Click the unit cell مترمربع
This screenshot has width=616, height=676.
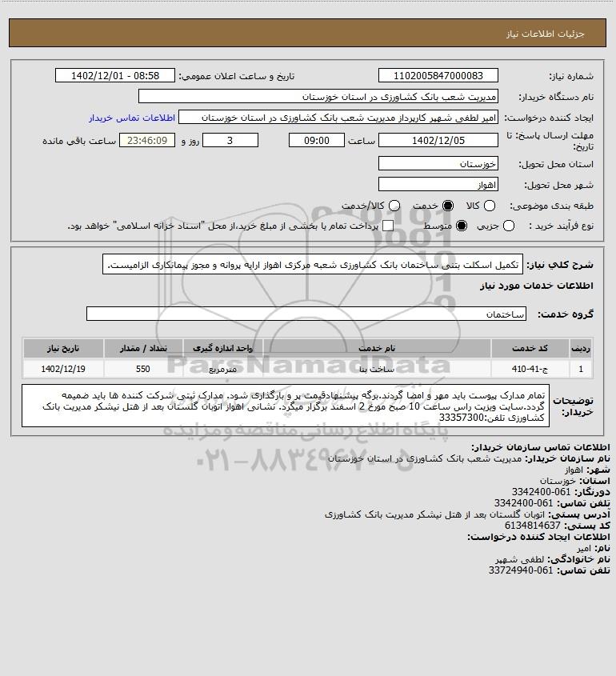coord(223,369)
